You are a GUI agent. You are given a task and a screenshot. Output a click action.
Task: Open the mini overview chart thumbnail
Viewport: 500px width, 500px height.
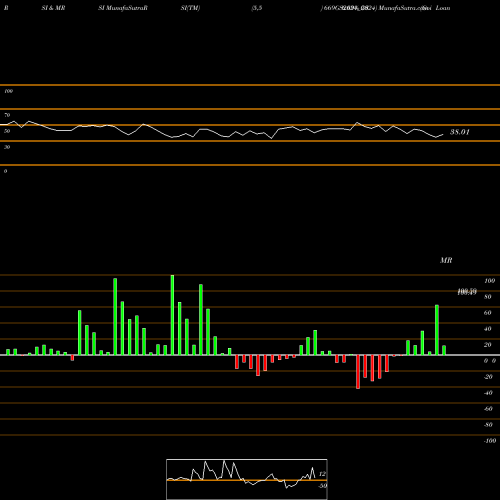[x=247, y=479]
